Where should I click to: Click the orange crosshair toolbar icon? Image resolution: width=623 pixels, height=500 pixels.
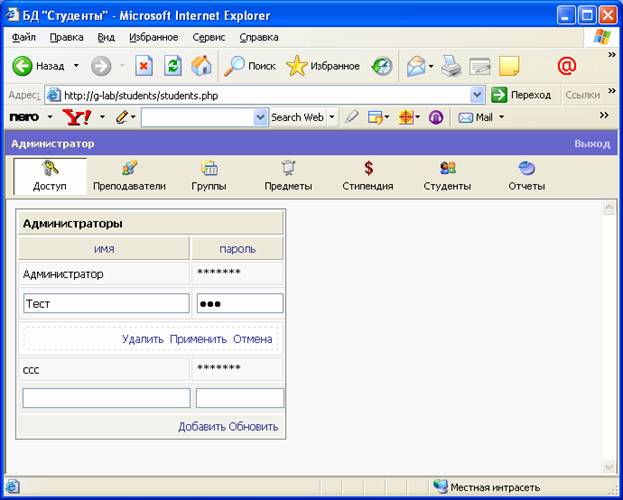click(406, 117)
